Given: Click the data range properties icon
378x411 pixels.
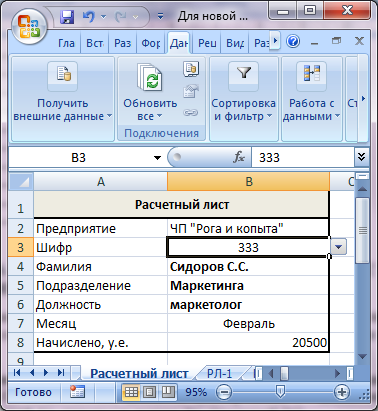Looking at the screenshot, I should [x=191, y=91].
